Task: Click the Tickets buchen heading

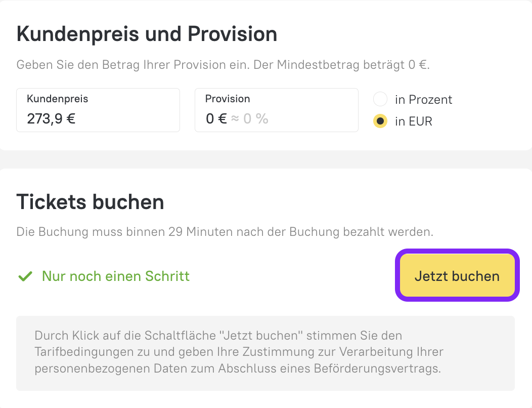Action: [x=90, y=202]
